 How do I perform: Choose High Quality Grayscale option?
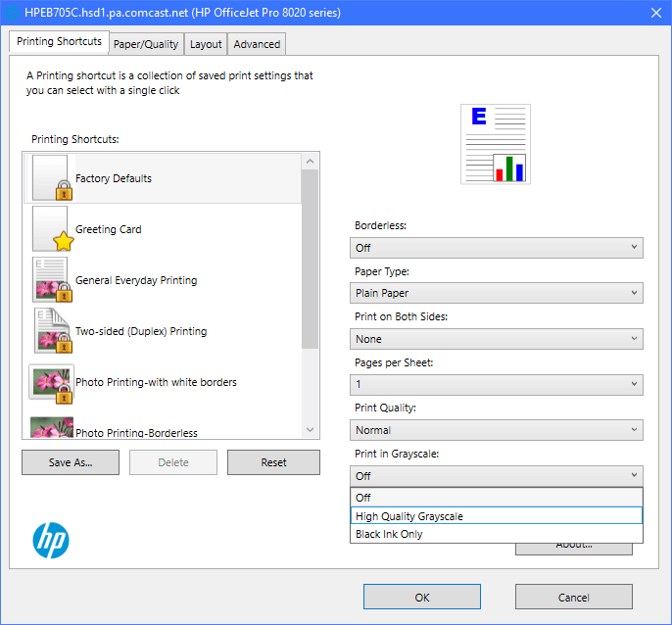pos(497,515)
